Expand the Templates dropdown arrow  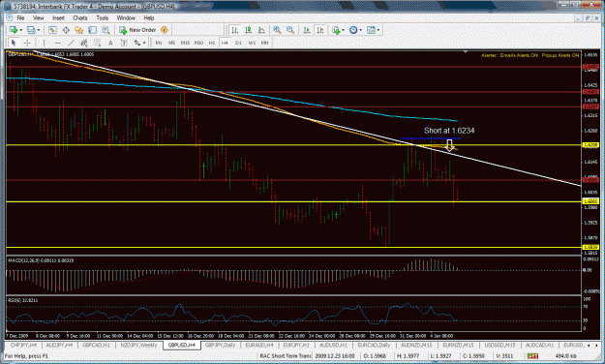pos(378,30)
